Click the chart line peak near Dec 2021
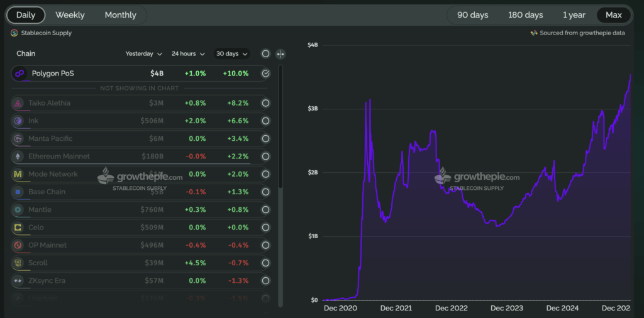 pos(369,99)
